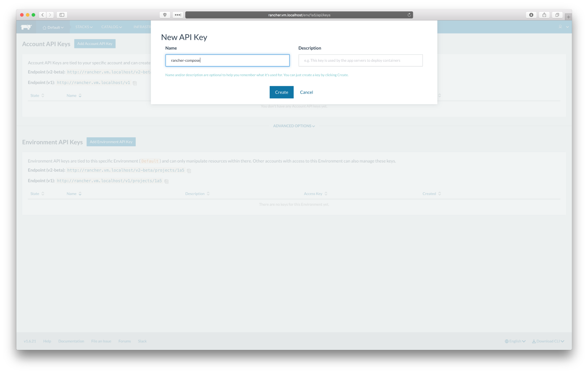
Task: Open the Download CLI dropdown
Action: click(548, 341)
